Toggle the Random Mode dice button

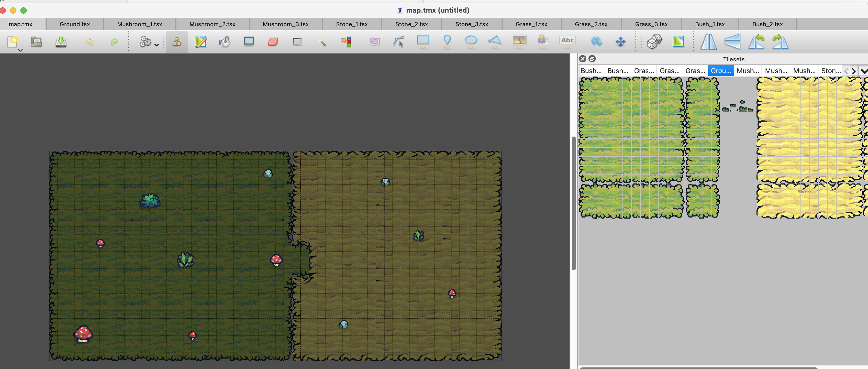pos(654,41)
